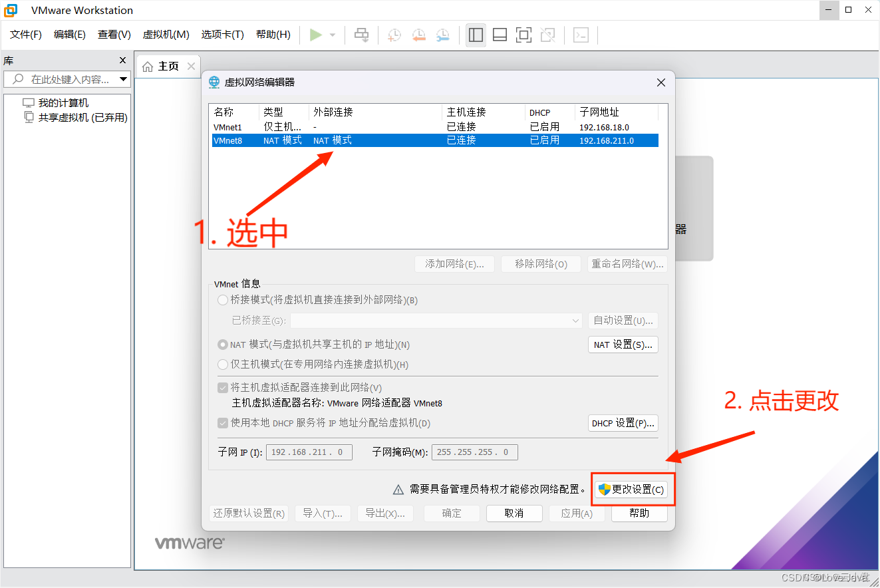Toggle 使用本地 DHCP 服务 checkbox
The height and width of the screenshot is (588, 880).
[223, 423]
